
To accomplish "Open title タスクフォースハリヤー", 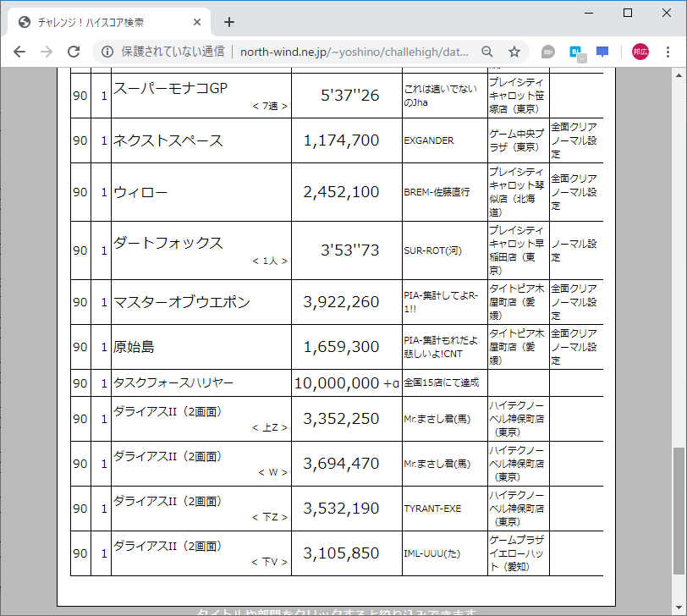I will coord(173,383).
